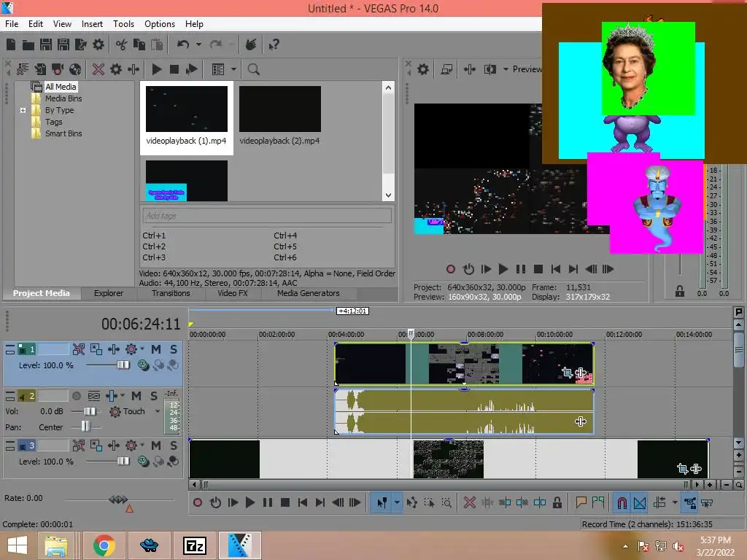Insert a marker with the marker icon

[x=581, y=502]
